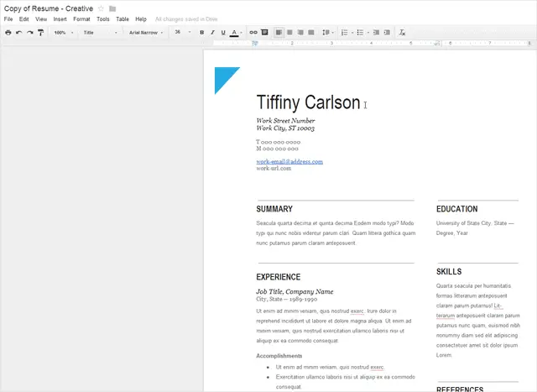Open the zoom 100% dropdown
The image size is (537, 392).
pos(64,33)
